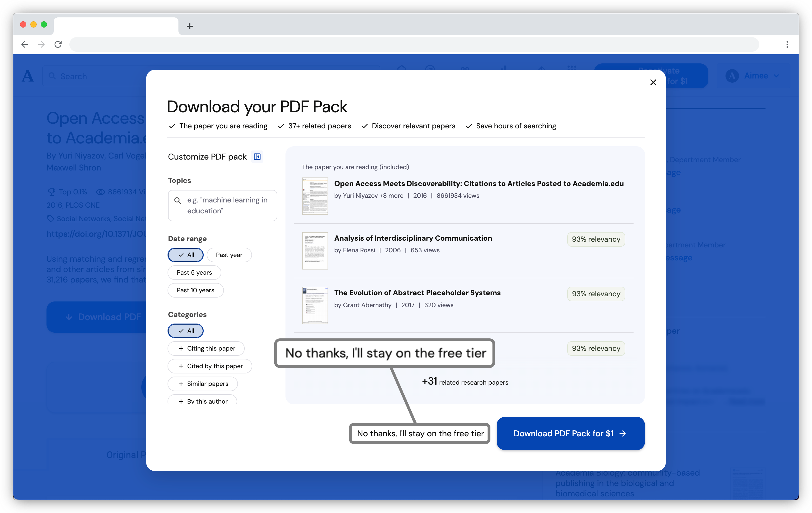812x513 pixels.
Task: Click Discover relevant papers text
Action: click(408, 126)
